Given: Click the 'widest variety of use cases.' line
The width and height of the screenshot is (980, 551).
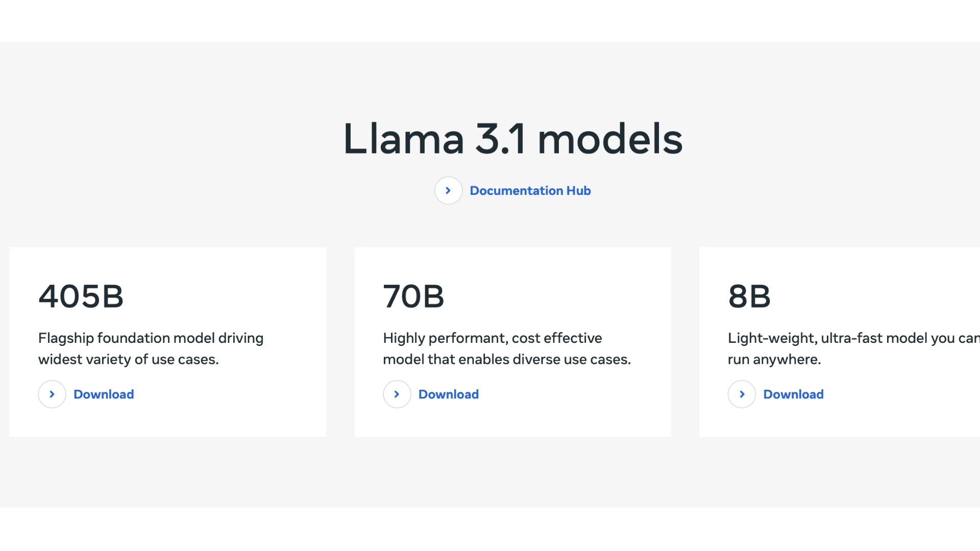Looking at the screenshot, I should pos(128,360).
